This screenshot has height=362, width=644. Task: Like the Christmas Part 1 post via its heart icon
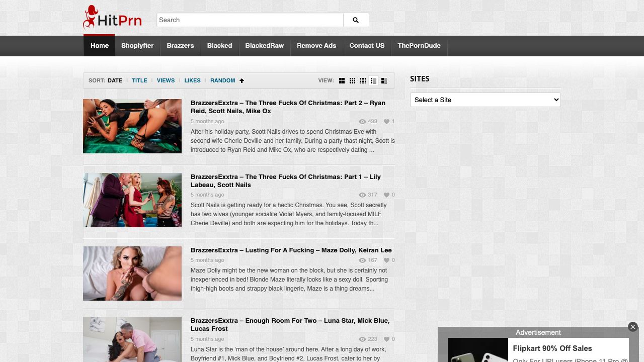pos(386,195)
